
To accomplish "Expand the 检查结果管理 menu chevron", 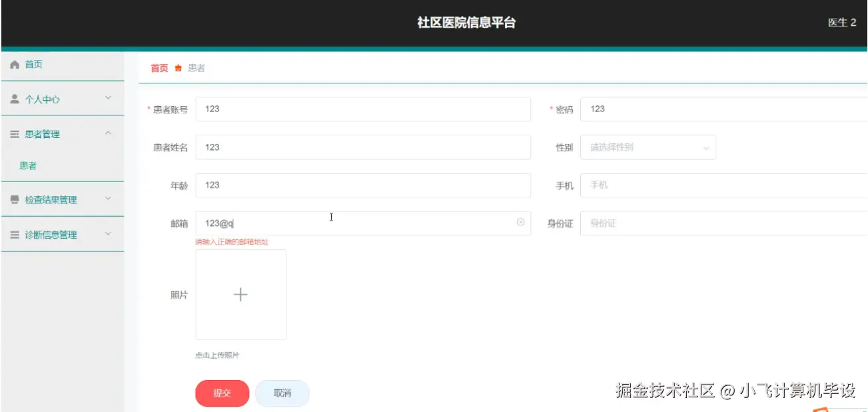I will coord(108,199).
